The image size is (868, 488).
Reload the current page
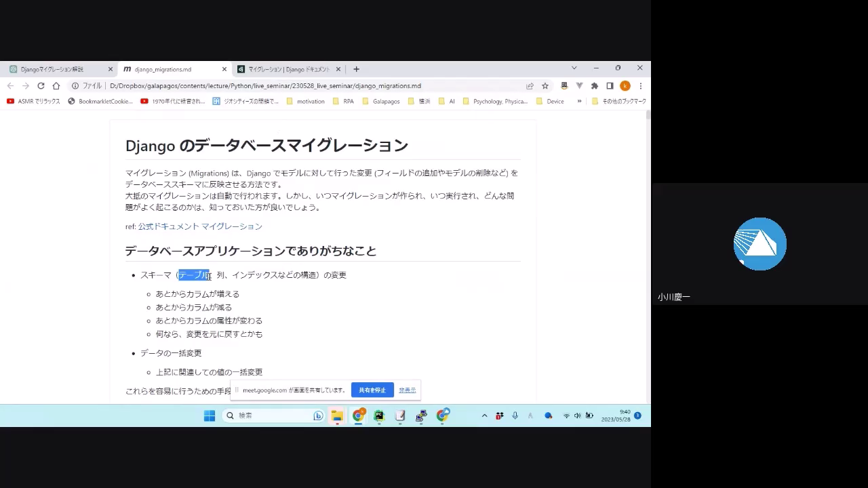tap(41, 86)
